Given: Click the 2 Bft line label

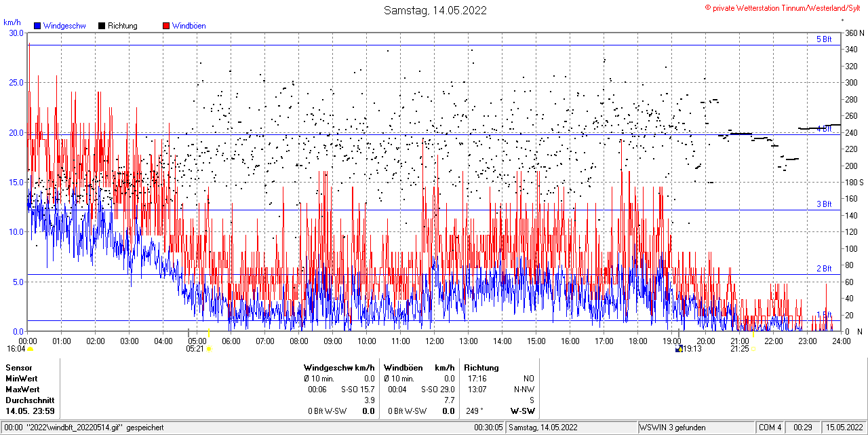Looking at the screenshot, I should coord(823,269).
